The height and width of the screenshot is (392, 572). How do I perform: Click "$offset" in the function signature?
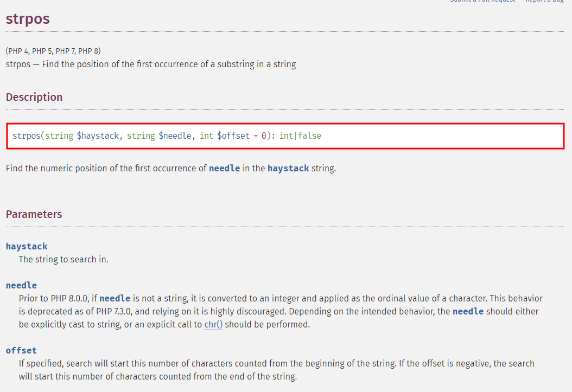[x=233, y=136]
